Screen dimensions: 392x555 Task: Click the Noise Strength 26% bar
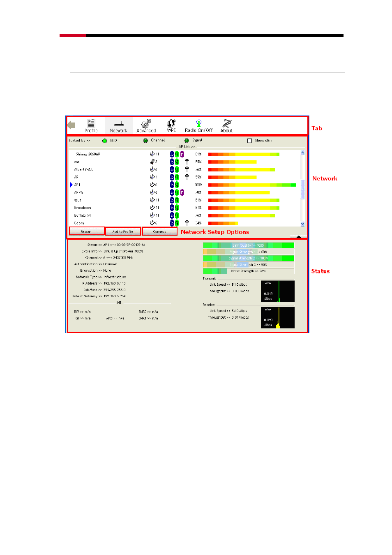pyautogui.click(x=249, y=271)
